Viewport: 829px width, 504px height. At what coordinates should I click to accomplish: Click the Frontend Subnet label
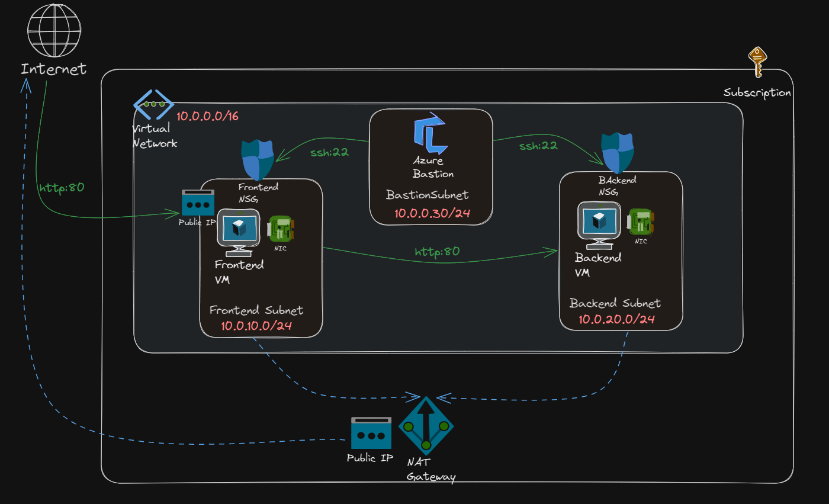(x=256, y=310)
